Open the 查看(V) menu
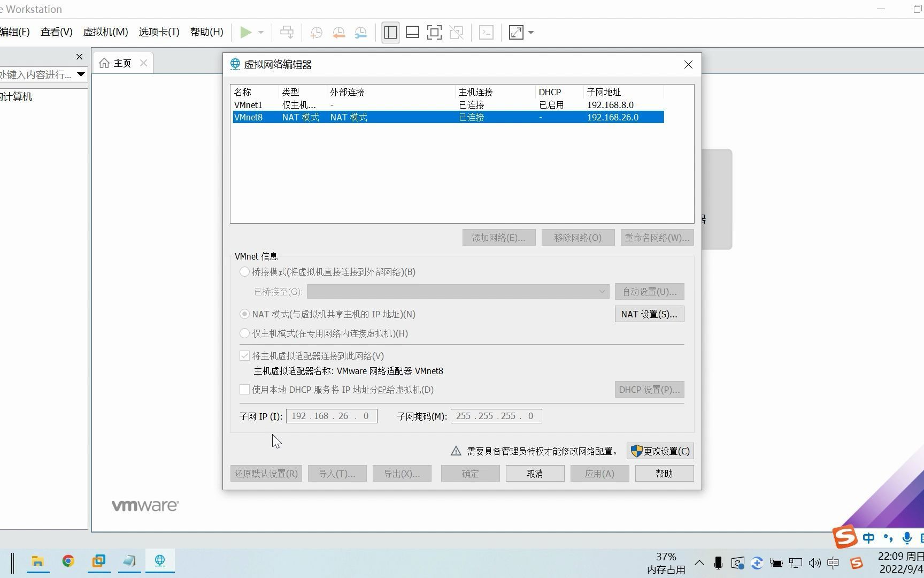Viewport: 924px width, 578px height. point(56,32)
